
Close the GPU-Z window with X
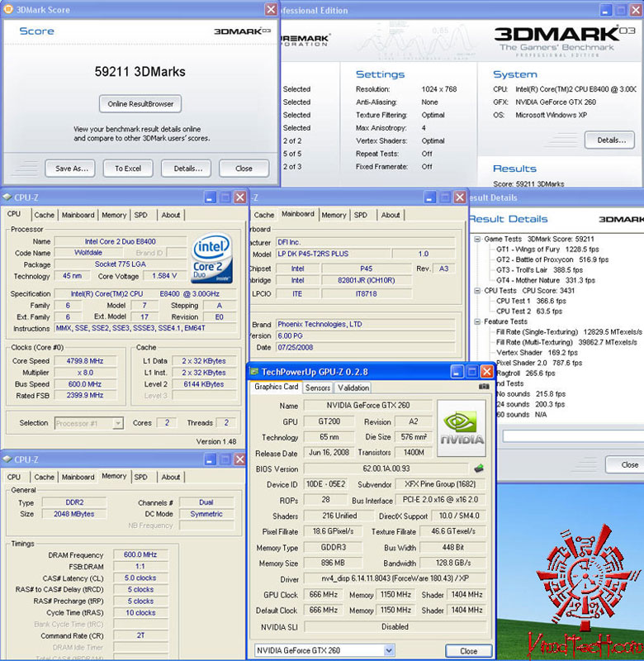click(x=487, y=371)
